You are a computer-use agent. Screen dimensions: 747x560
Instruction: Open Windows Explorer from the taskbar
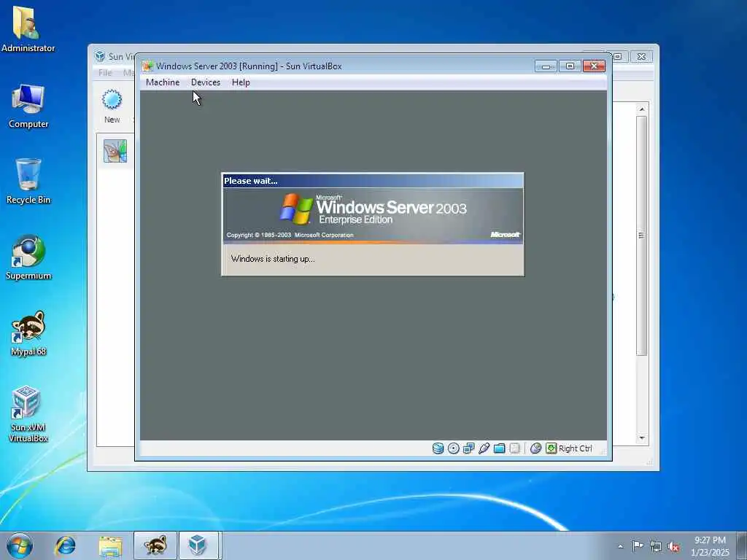pos(111,545)
